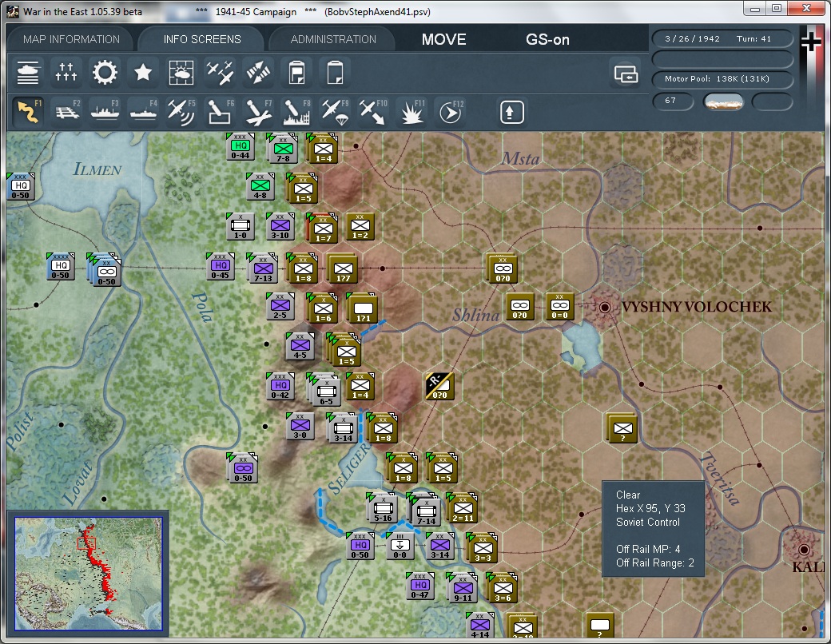The height and width of the screenshot is (644, 831).
Task: Open the reinforcement arrows icon
Action: pos(258,73)
